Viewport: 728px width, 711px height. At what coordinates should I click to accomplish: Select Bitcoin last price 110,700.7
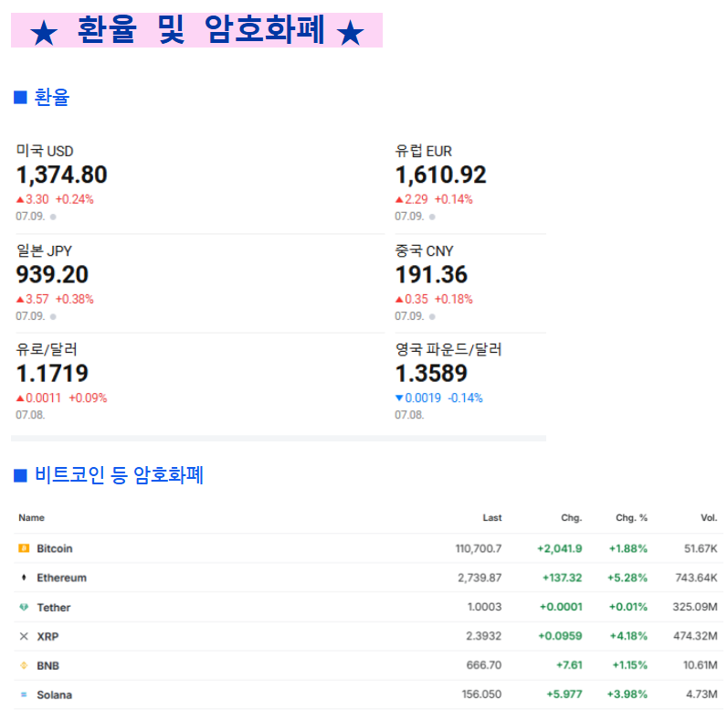pos(479,548)
